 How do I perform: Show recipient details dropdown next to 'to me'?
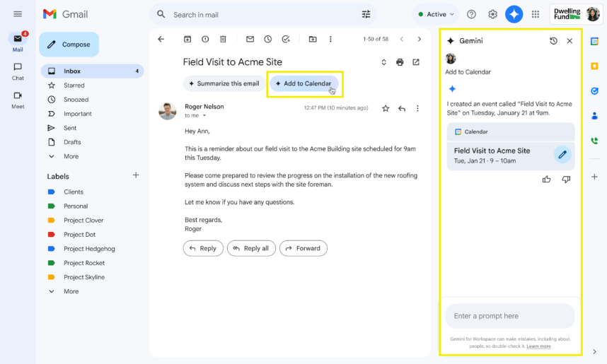[x=204, y=116]
